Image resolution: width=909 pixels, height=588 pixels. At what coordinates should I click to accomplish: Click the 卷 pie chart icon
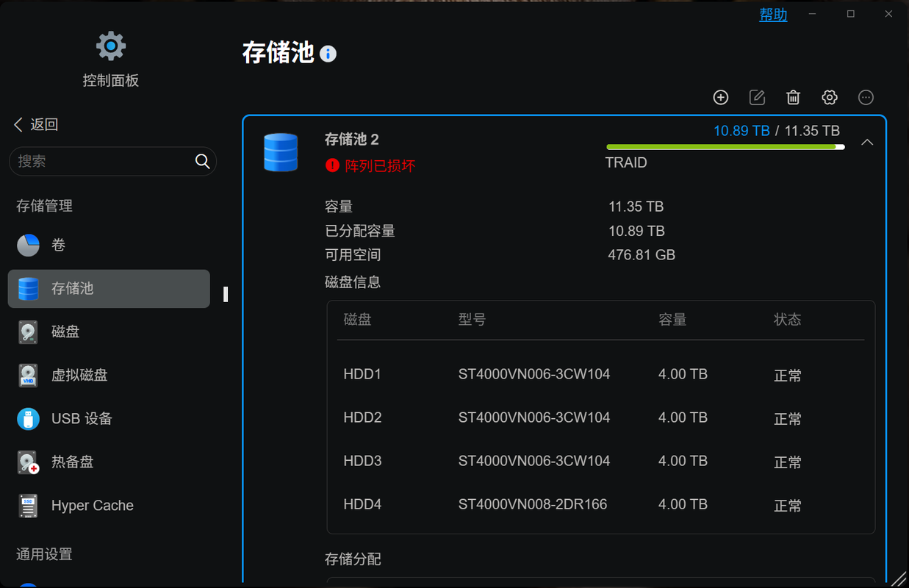[x=28, y=245]
